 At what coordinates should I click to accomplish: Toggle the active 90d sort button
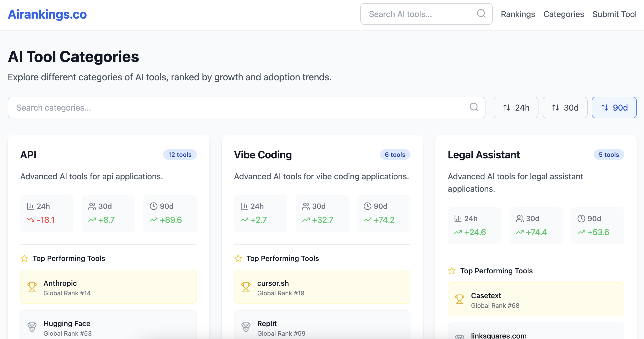click(x=614, y=107)
